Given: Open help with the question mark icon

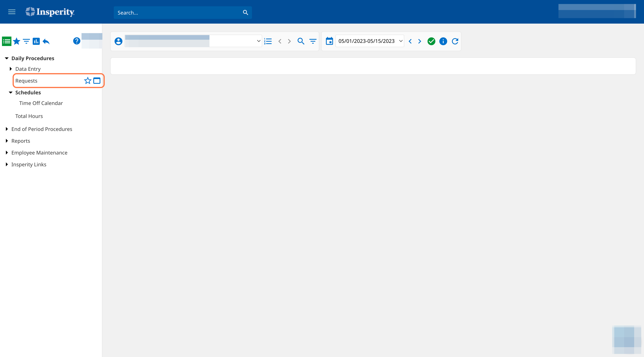Looking at the screenshot, I should point(77,41).
